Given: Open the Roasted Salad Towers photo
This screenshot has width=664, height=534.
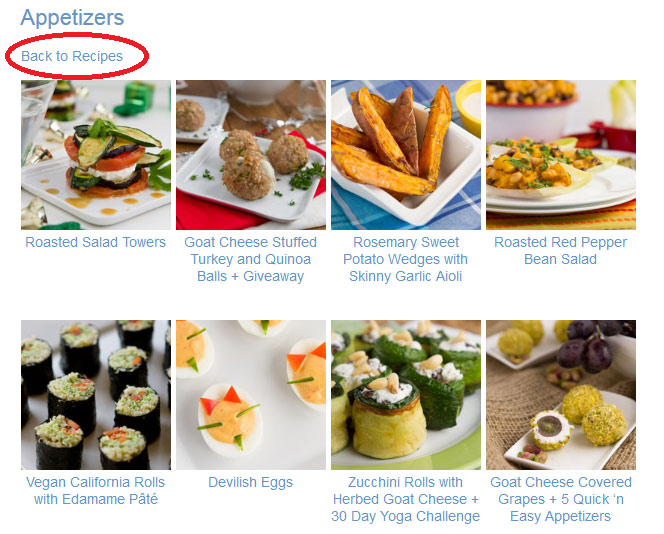Looking at the screenshot, I should tap(96, 155).
